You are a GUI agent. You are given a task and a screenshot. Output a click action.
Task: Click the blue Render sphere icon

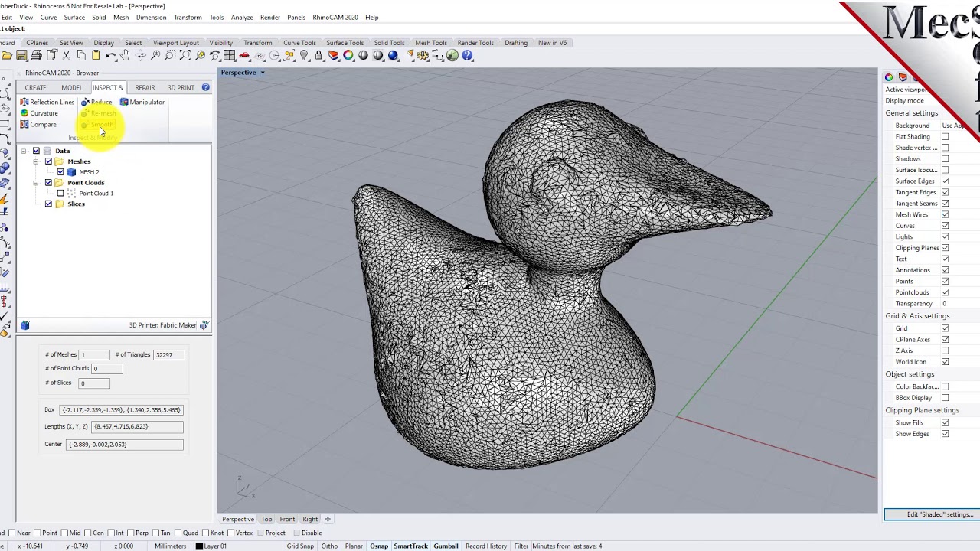[x=393, y=55]
